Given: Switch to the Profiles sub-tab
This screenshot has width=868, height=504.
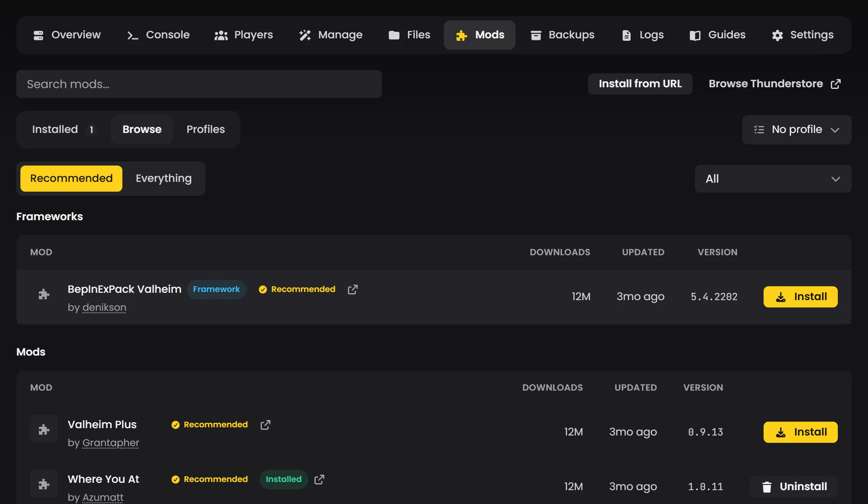Looking at the screenshot, I should click(x=206, y=130).
